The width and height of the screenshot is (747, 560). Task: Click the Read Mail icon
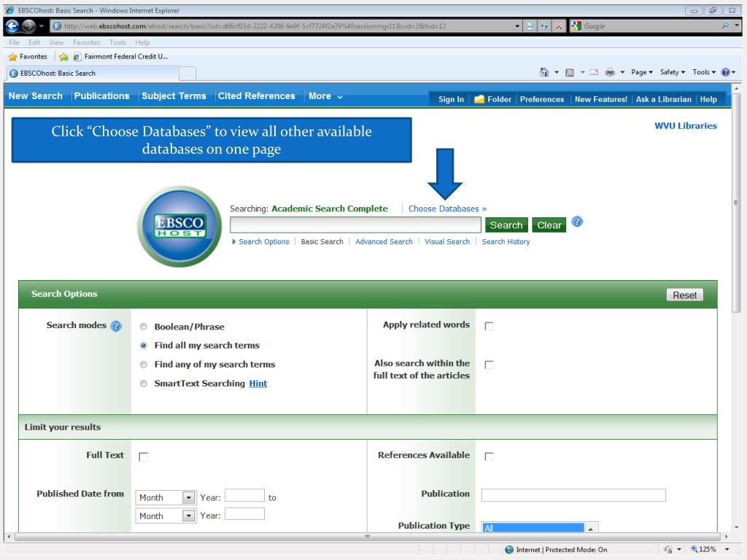click(x=594, y=72)
